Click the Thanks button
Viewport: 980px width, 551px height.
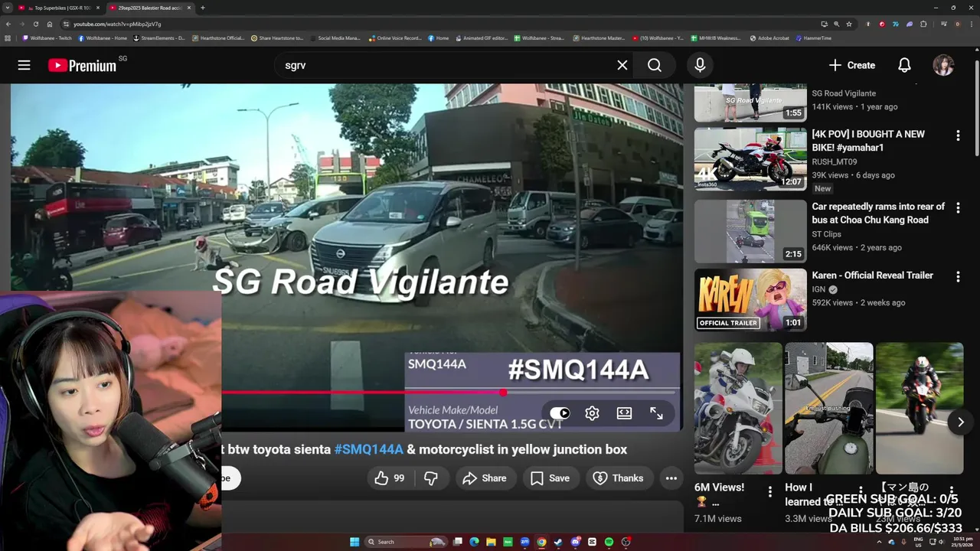618,478
